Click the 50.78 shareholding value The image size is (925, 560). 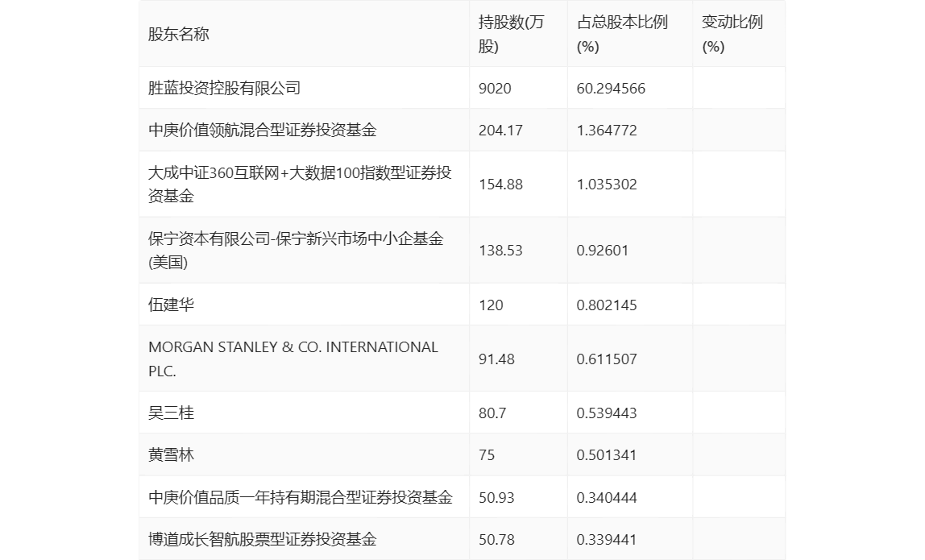[x=496, y=539]
